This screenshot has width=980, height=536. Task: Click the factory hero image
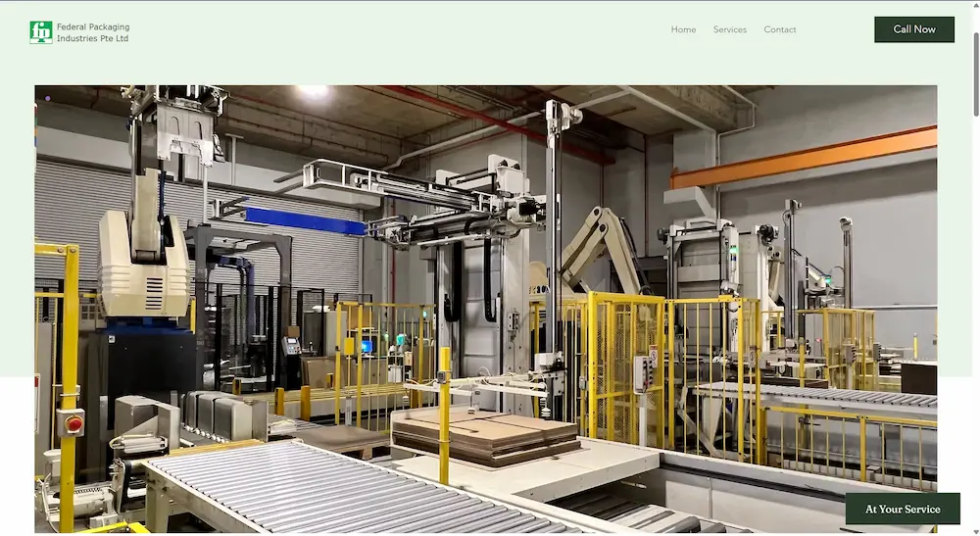(486, 309)
